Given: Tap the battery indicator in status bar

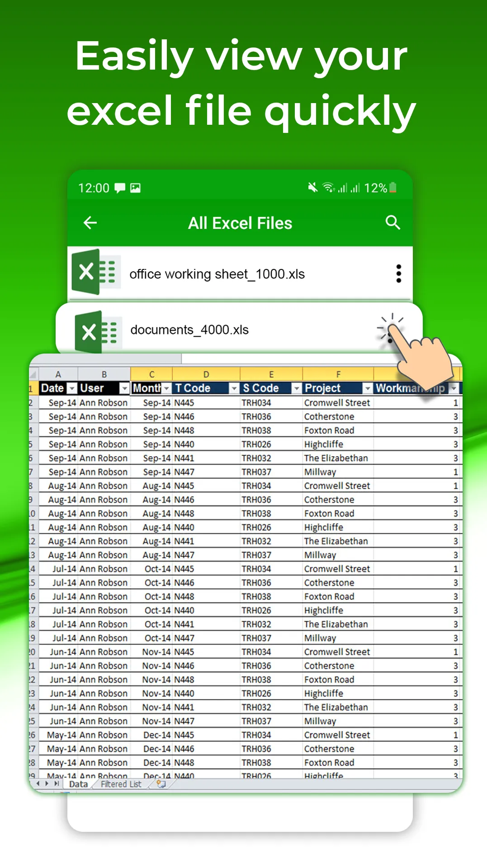Looking at the screenshot, I should pos(393,188).
